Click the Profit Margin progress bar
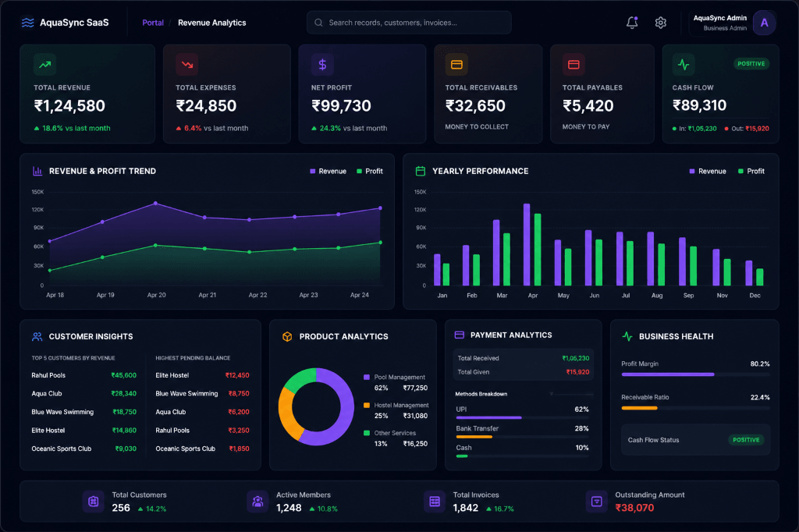Screen dimensions: 799x532 (695, 374)
